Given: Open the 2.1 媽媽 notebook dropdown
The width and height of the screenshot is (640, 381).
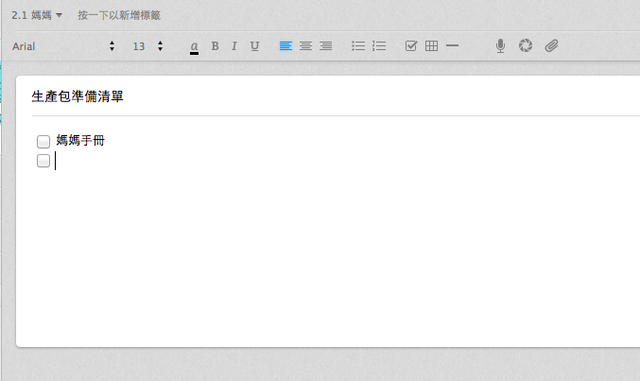Looking at the screenshot, I should (x=37, y=16).
